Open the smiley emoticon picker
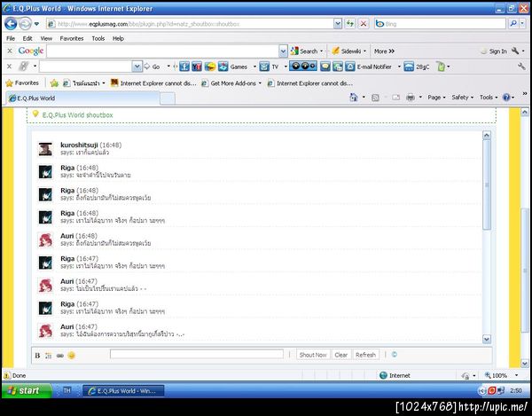Screen dimensions: 532x416 71,356
